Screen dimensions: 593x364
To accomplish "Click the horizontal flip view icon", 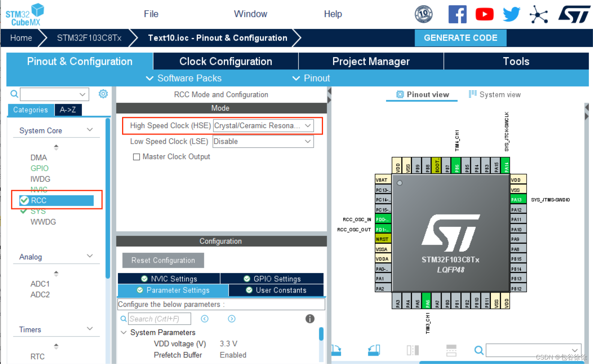I will click(x=413, y=350).
